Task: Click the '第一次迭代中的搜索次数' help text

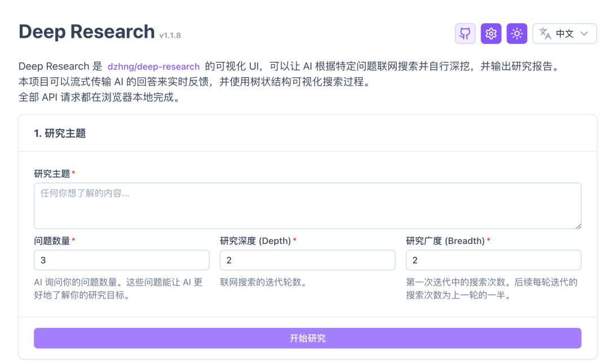Action: click(492, 288)
